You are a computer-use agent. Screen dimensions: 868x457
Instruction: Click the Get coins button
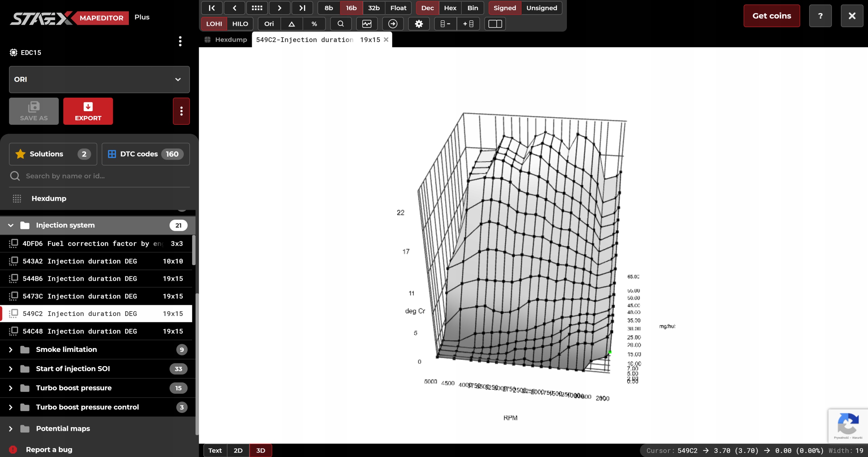[x=771, y=16]
